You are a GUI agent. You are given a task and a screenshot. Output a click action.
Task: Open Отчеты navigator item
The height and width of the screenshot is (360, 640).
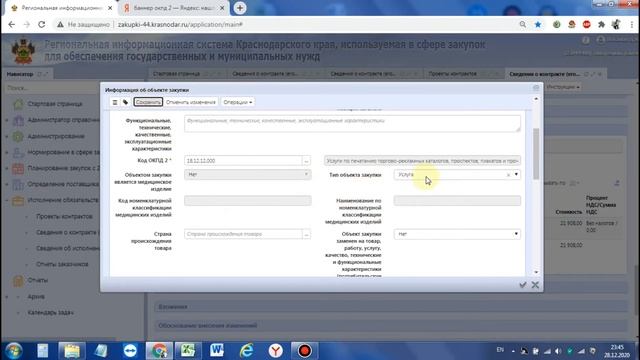pos(38,280)
